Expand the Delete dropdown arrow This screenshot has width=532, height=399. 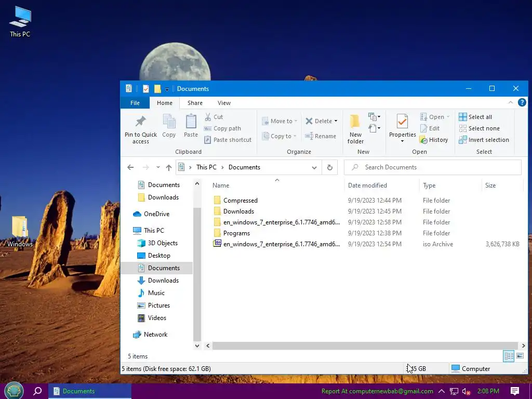pos(336,121)
